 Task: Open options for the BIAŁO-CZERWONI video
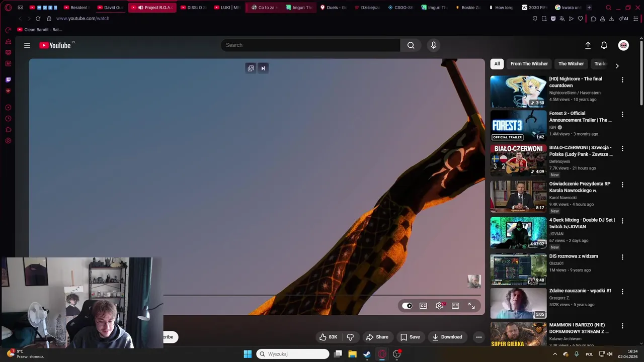click(622, 149)
